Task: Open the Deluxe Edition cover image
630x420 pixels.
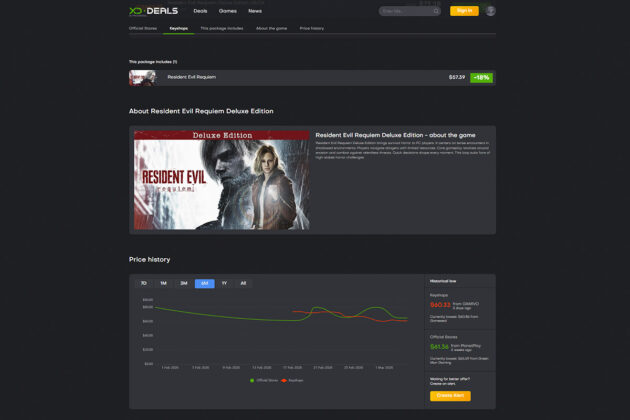Action: tap(221, 180)
